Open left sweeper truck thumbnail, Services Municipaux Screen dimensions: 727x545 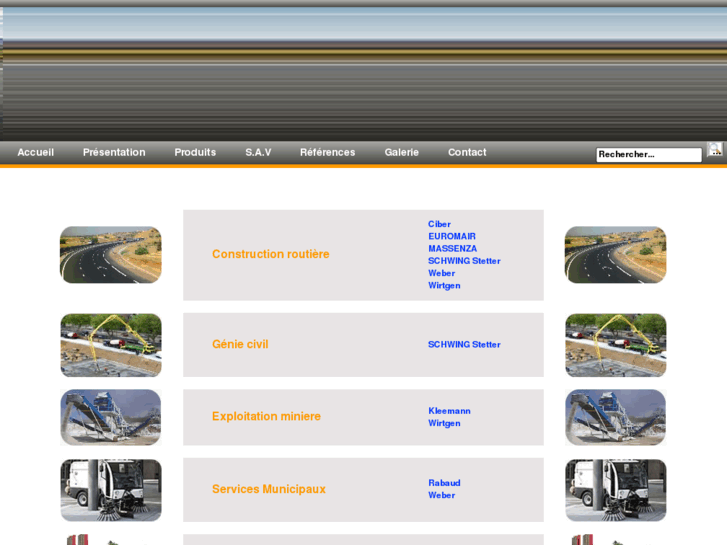coord(111,490)
